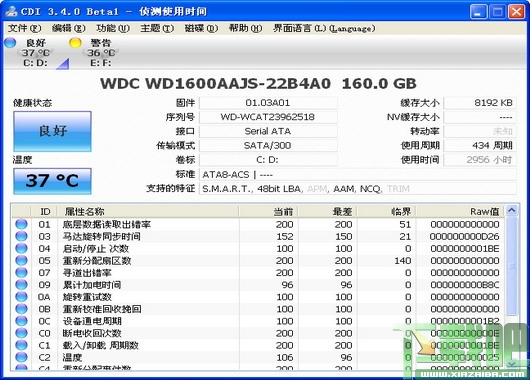Click the ID column header
Viewport: 530px width, 380px height.
pyautogui.click(x=44, y=212)
